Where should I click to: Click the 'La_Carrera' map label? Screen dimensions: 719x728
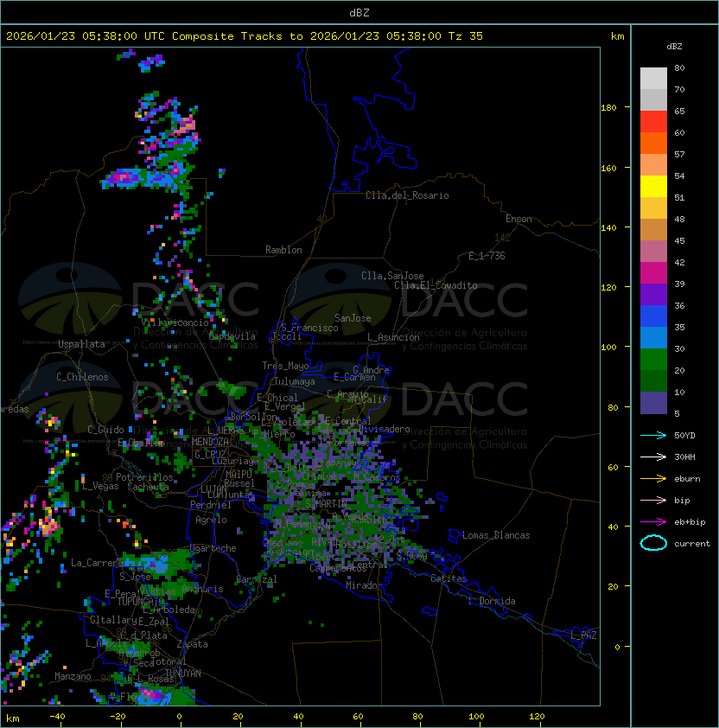pyautogui.click(x=97, y=563)
